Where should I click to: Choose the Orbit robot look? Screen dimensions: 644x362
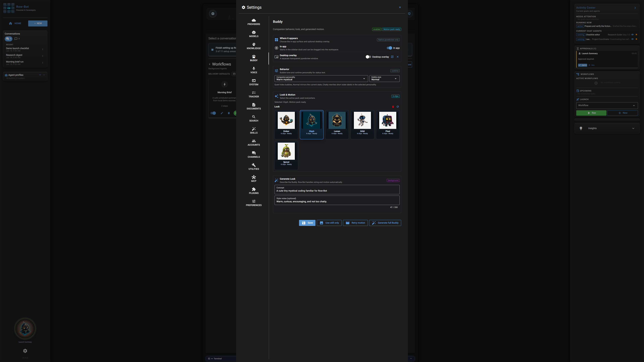(x=362, y=124)
